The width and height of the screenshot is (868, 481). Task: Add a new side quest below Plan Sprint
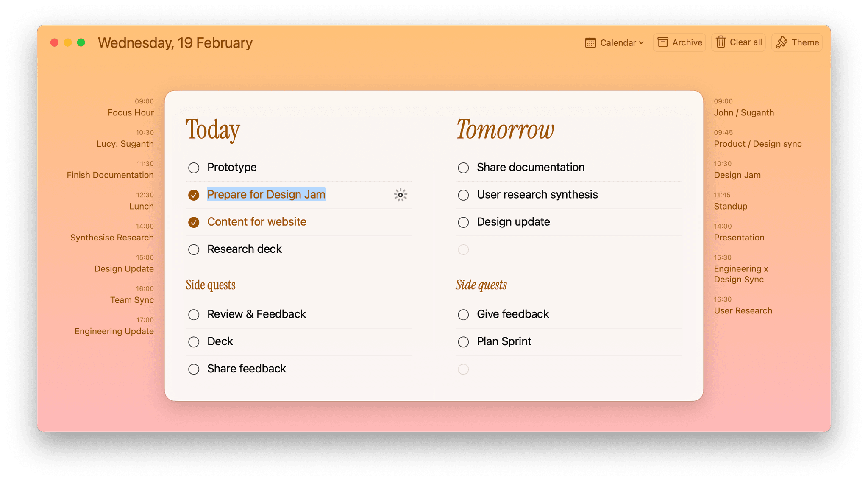tap(569, 369)
